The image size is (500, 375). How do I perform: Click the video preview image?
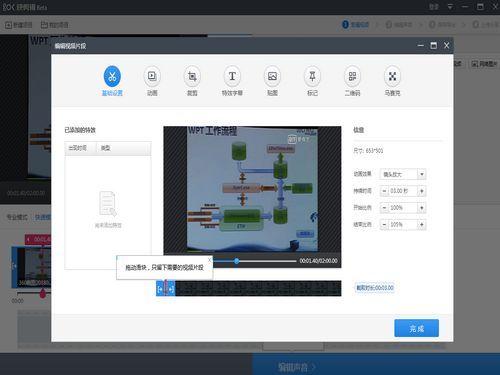point(252,189)
